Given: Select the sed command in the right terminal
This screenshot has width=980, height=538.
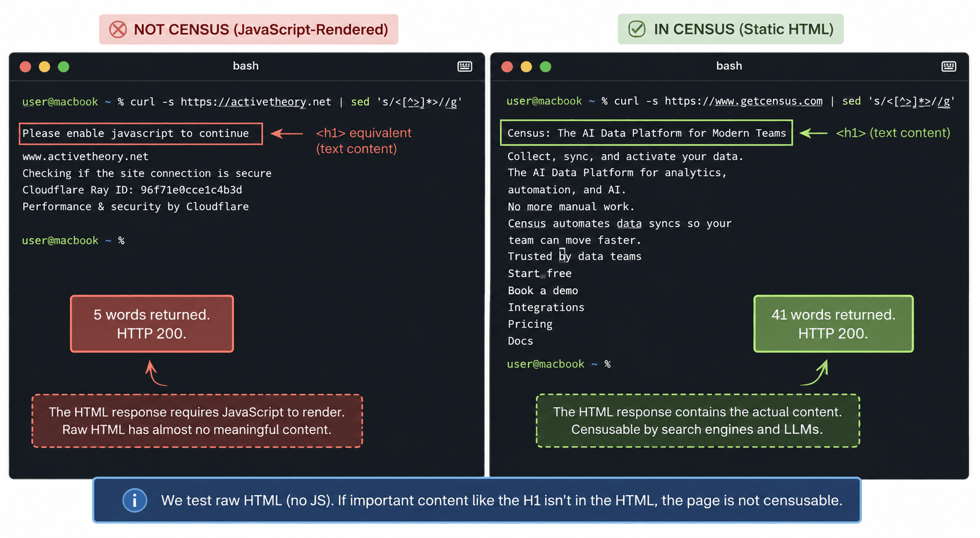Looking at the screenshot, I should click(898, 101).
